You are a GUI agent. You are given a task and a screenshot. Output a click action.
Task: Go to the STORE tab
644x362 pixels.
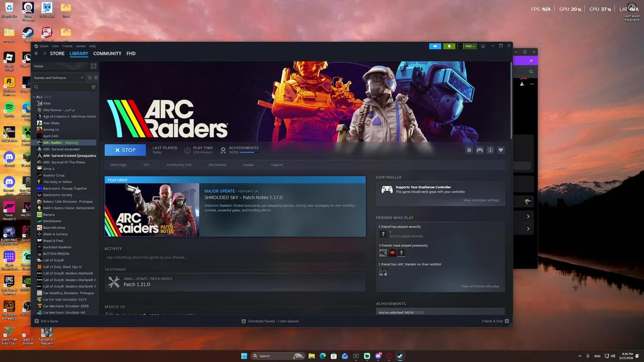click(57, 53)
